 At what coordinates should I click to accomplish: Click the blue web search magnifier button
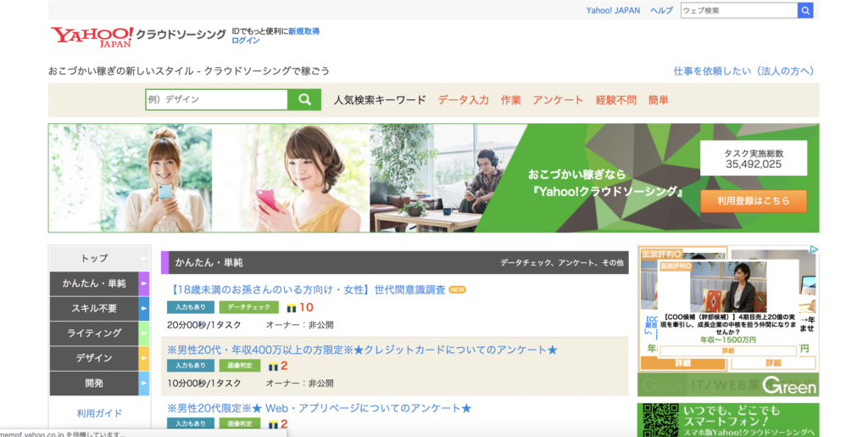[x=805, y=10]
